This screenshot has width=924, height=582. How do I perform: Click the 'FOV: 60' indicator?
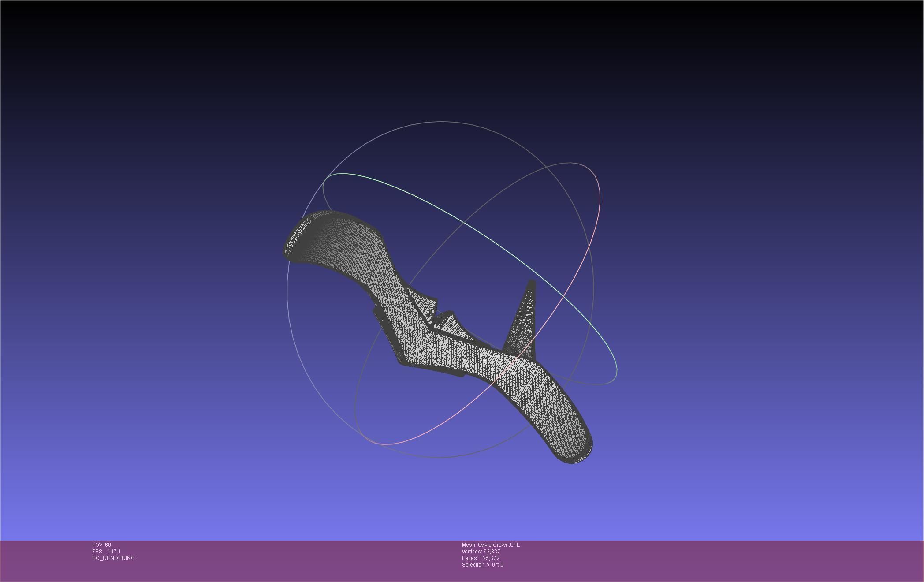click(x=101, y=545)
